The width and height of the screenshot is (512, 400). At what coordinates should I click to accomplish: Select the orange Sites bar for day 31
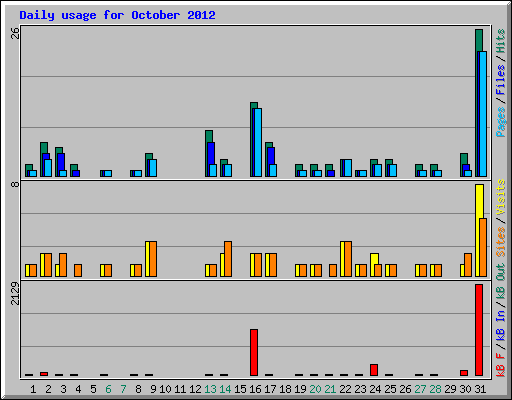[x=483, y=247]
